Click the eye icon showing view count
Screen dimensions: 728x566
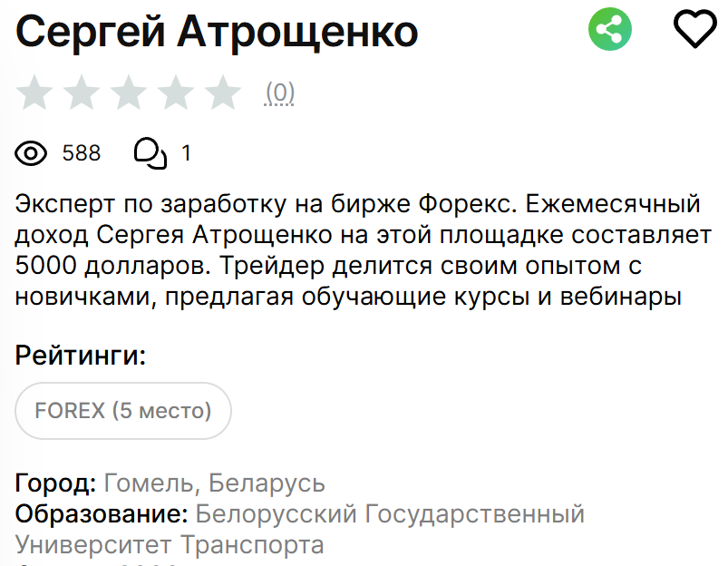coord(29,153)
